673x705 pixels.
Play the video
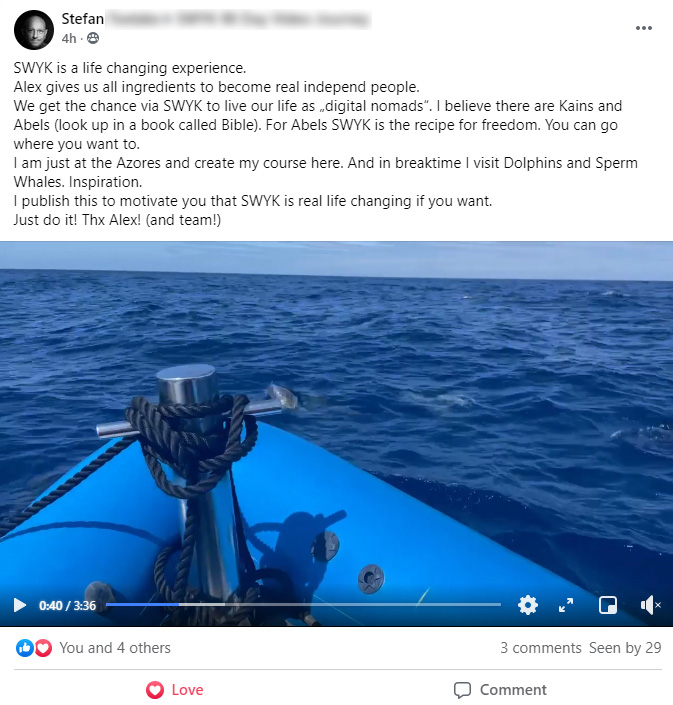click(19, 605)
